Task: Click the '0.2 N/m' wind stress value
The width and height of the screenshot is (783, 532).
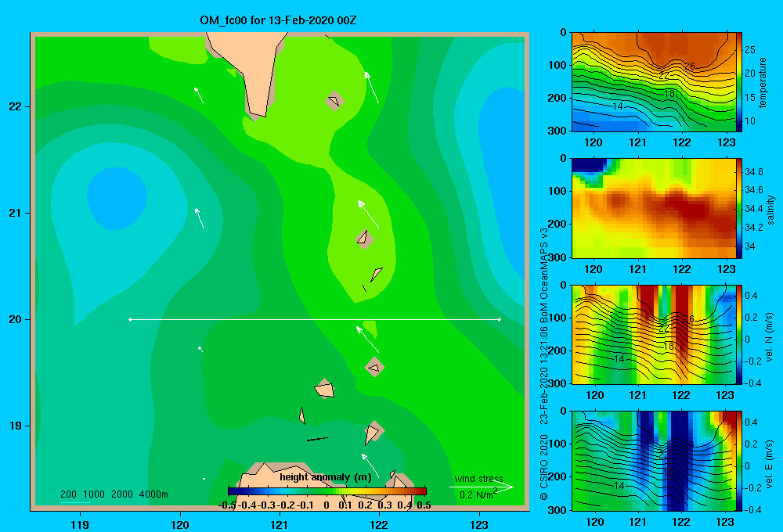Action: [x=476, y=495]
